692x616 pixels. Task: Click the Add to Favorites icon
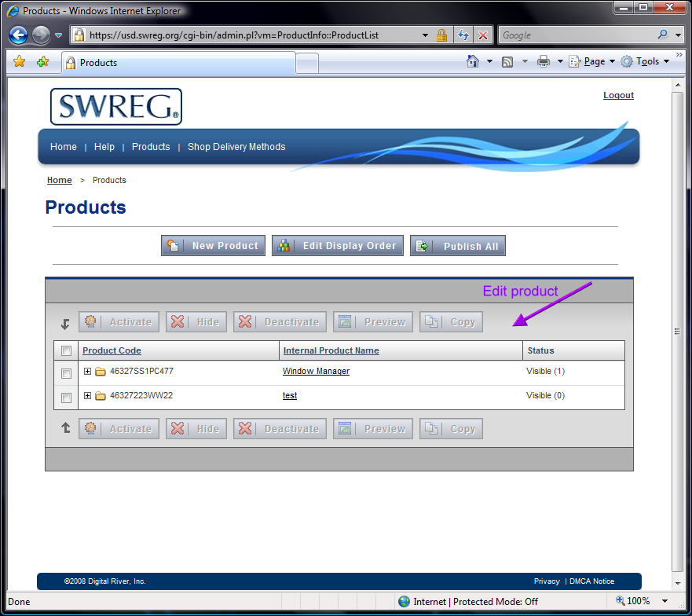43,62
